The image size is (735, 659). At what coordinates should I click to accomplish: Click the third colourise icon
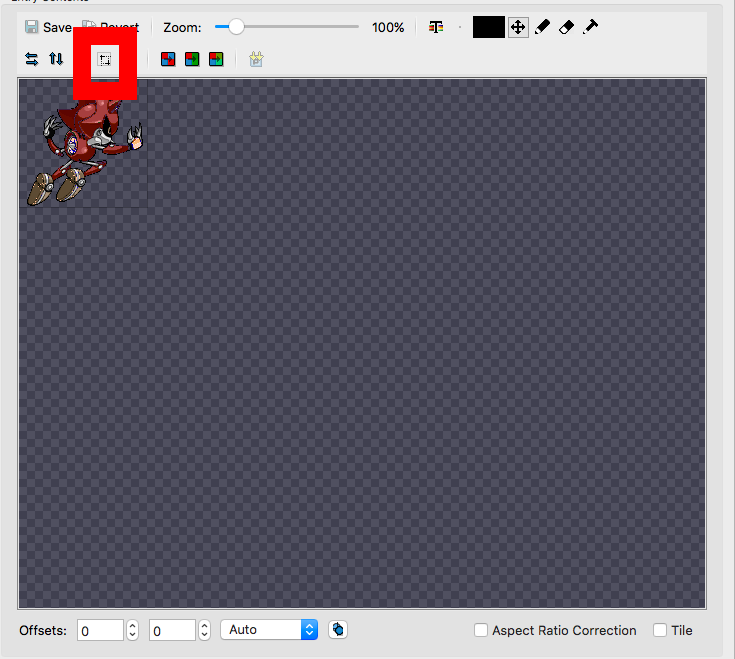(x=216, y=59)
